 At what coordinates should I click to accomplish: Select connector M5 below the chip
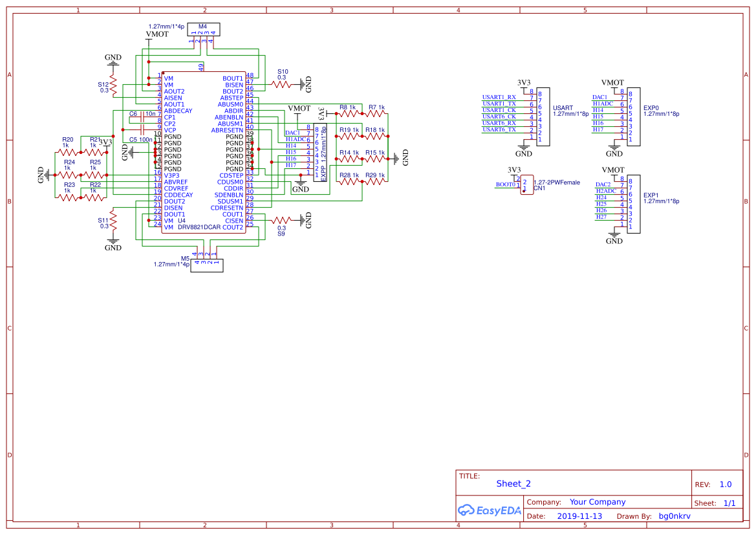tap(208, 265)
